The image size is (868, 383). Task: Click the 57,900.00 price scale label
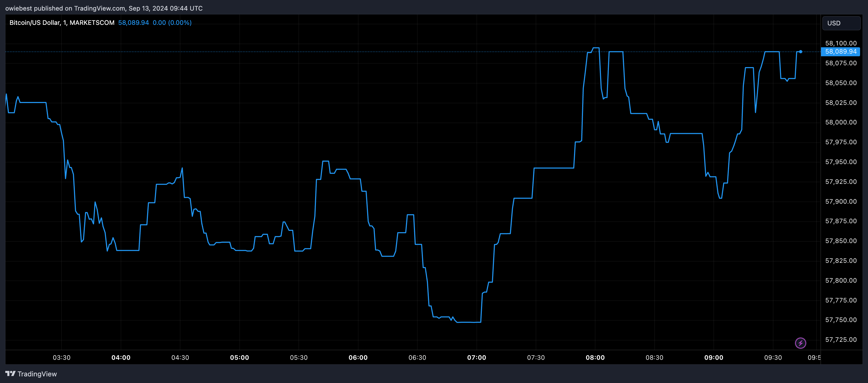coord(840,202)
